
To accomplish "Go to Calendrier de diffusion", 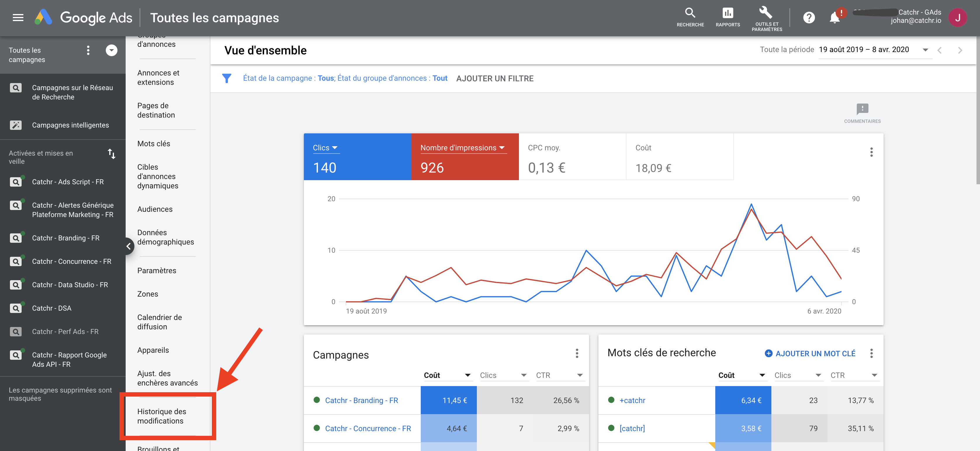I will point(160,322).
